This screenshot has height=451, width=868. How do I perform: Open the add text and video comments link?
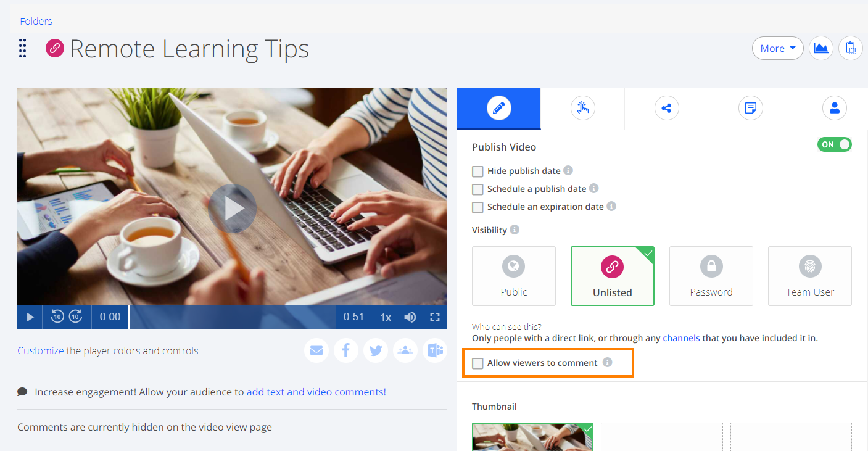316,392
